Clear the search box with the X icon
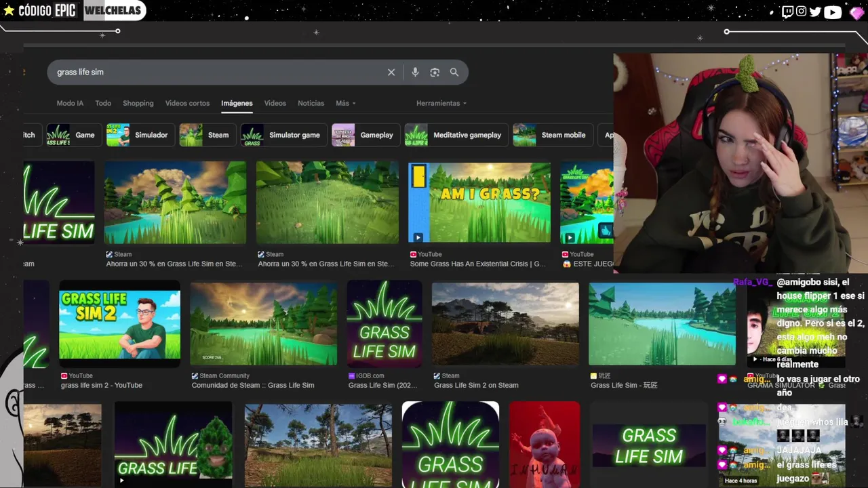 coord(391,72)
